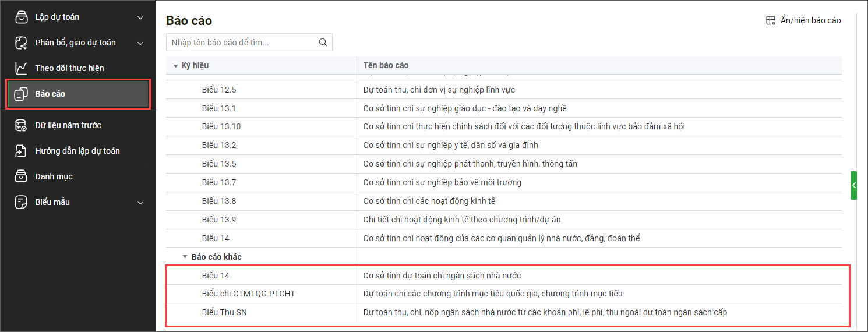Open the Biểu Thu SN report

(x=224, y=312)
